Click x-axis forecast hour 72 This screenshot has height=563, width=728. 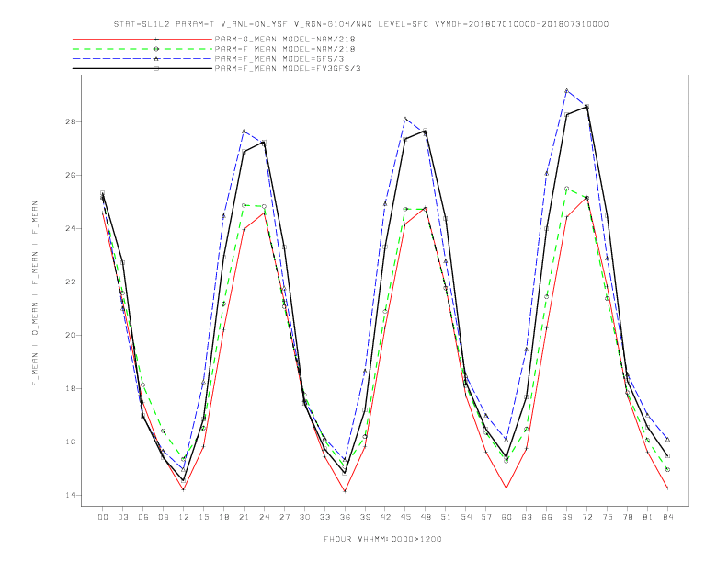587,517
